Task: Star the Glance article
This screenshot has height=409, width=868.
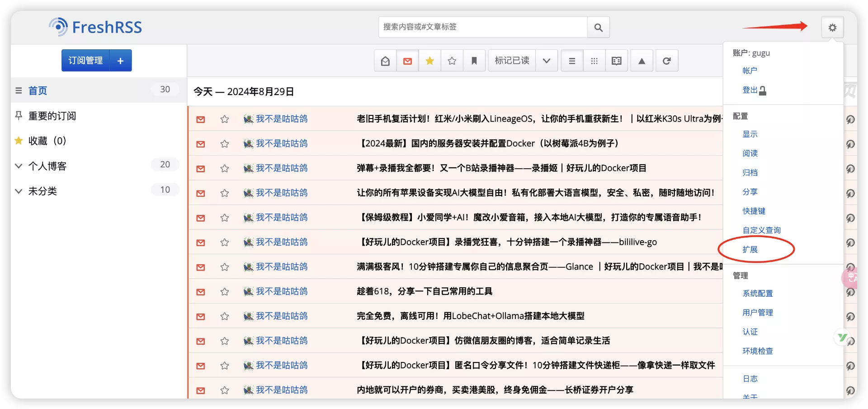Action: (224, 267)
